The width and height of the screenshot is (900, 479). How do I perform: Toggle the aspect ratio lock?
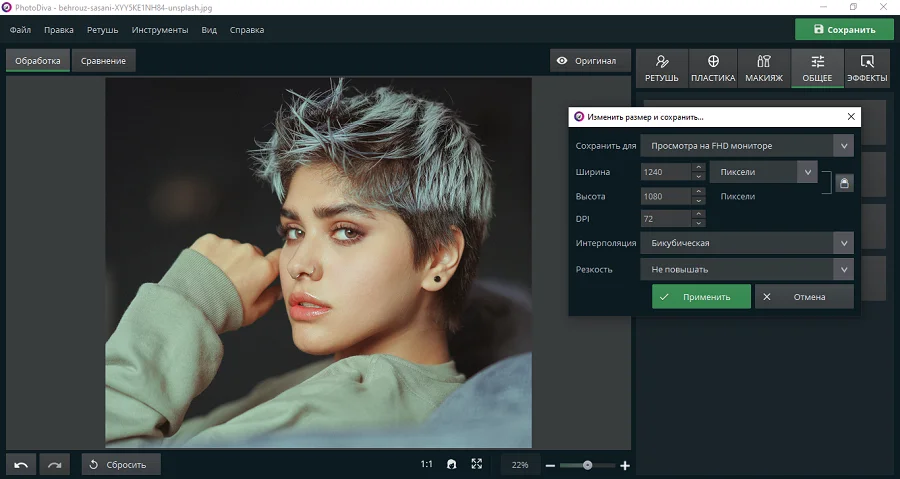(844, 183)
